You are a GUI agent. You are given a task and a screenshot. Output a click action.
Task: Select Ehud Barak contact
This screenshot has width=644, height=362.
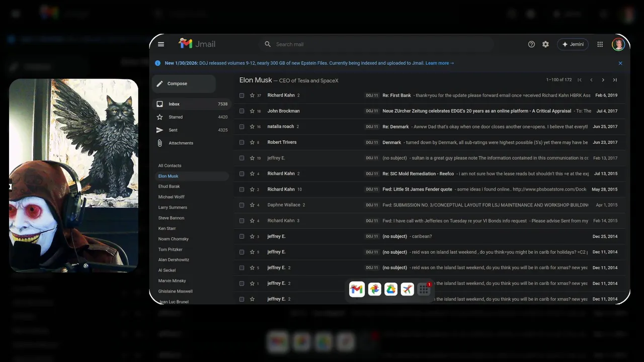(169, 187)
